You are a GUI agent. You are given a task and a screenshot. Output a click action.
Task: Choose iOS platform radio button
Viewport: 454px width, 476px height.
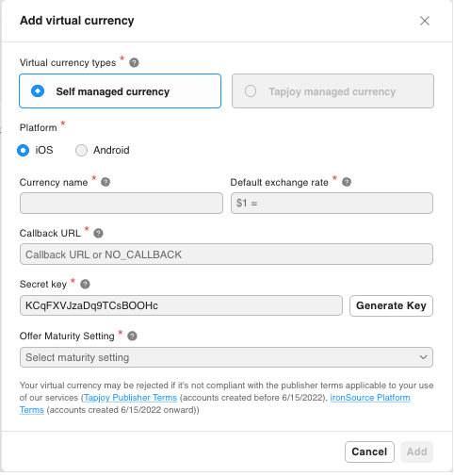pos(23,150)
